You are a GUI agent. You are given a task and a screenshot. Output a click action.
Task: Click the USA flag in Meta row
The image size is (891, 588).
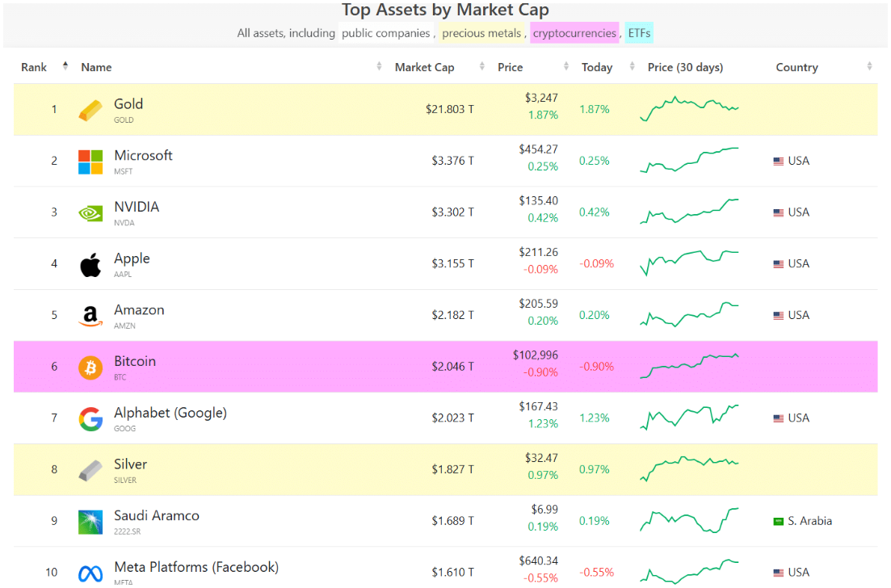pyautogui.click(x=779, y=573)
